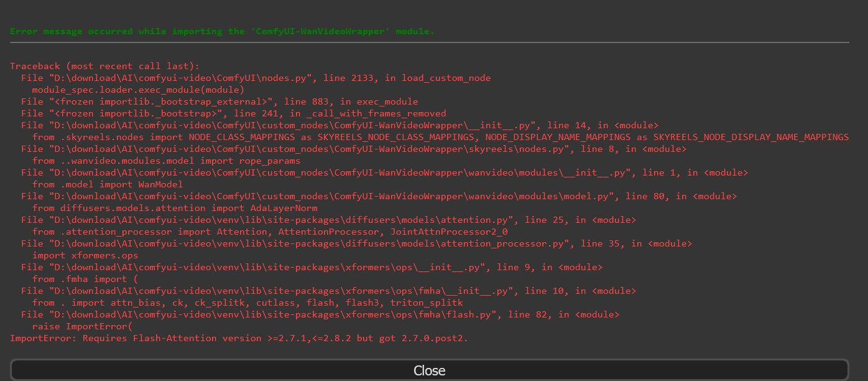This screenshot has height=381, width=868.
Task: Close the error message dialog
Action: point(429,370)
